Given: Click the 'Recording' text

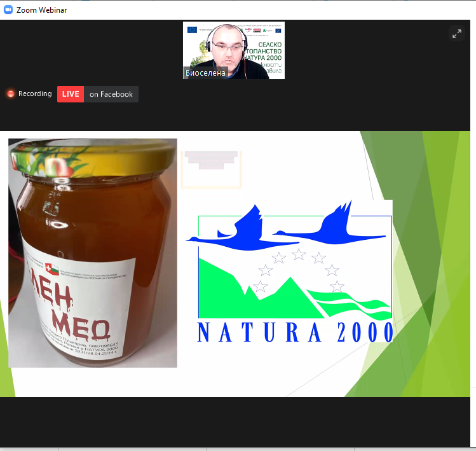Looking at the screenshot, I should pos(35,94).
